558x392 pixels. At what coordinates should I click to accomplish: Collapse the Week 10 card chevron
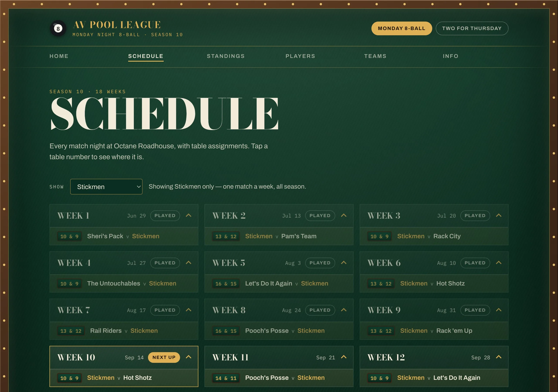[189, 357]
